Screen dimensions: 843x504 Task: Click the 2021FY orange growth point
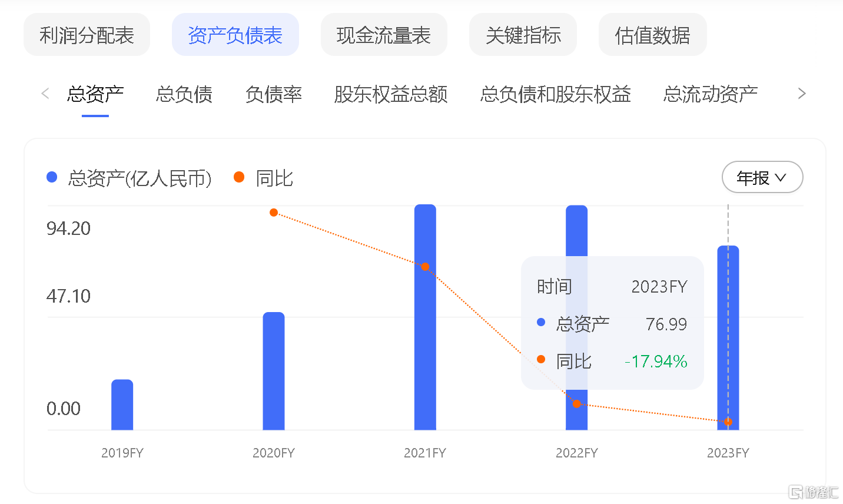pyautogui.click(x=425, y=267)
